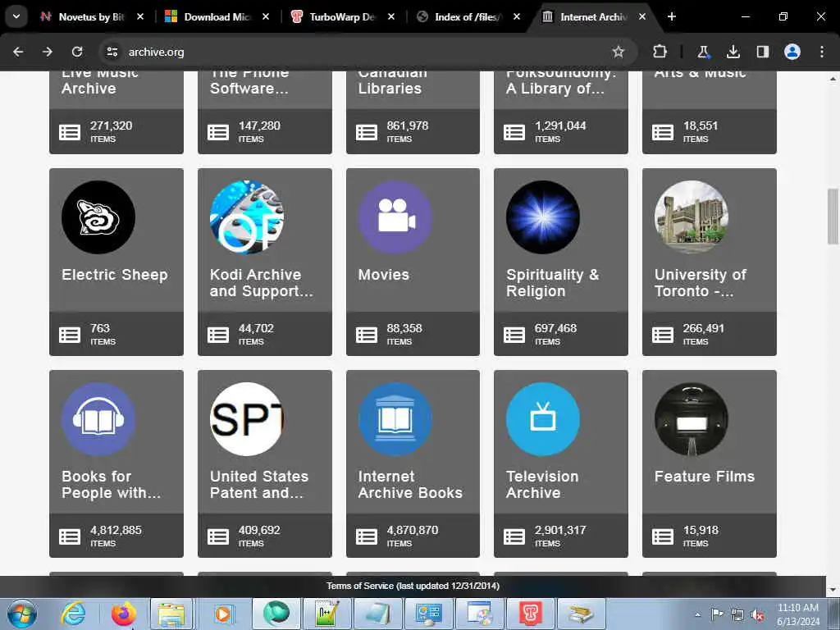
Task: Open the University of Toronto building image
Action: pos(692,217)
